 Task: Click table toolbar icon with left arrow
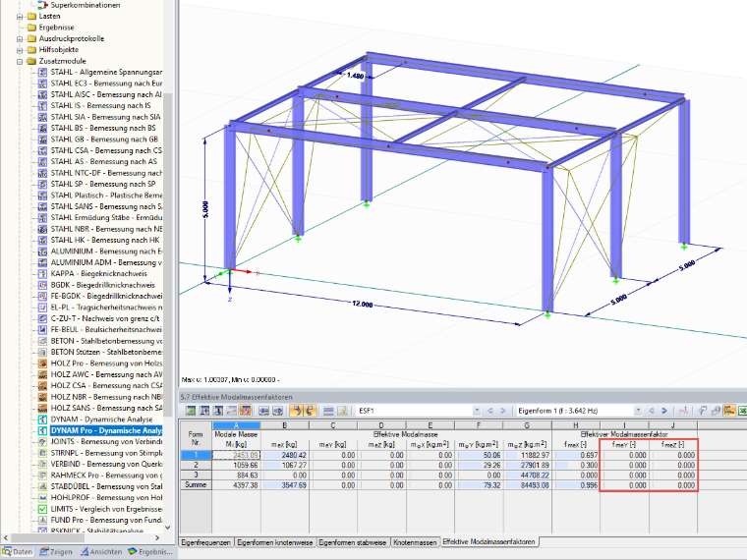pos(263,411)
